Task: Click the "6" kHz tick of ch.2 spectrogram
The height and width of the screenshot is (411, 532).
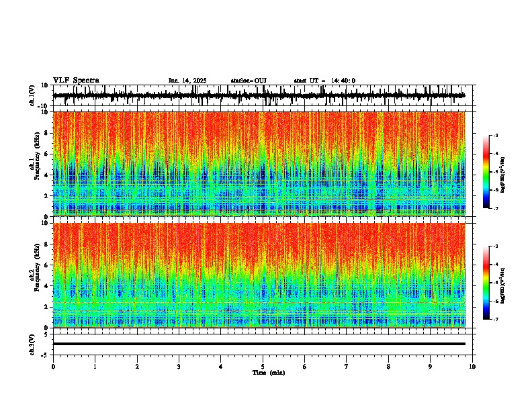Action: pos(47,265)
